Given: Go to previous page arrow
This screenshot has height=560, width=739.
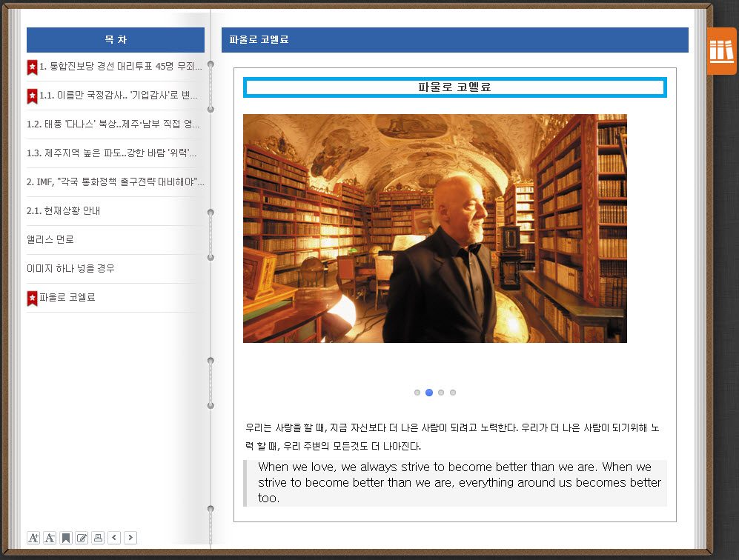Looking at the screenshot, I should point(114,537).
